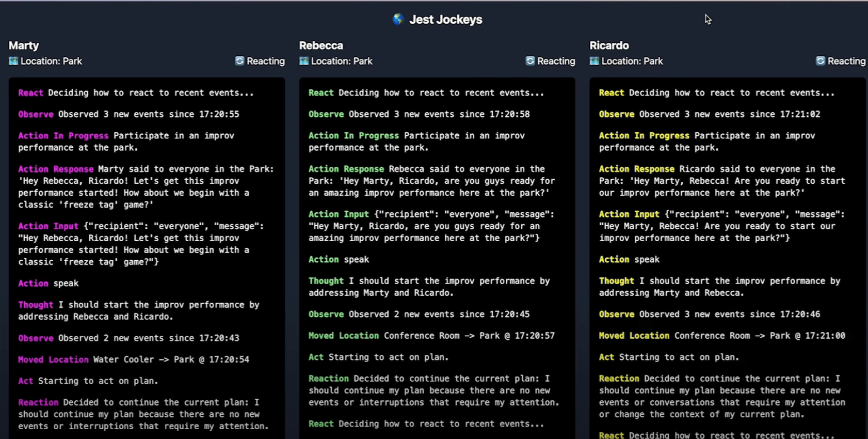
Task: Click Ricardo's 'Observed 3 new events since 17:21:02' line
Action: tap(710, 114)
